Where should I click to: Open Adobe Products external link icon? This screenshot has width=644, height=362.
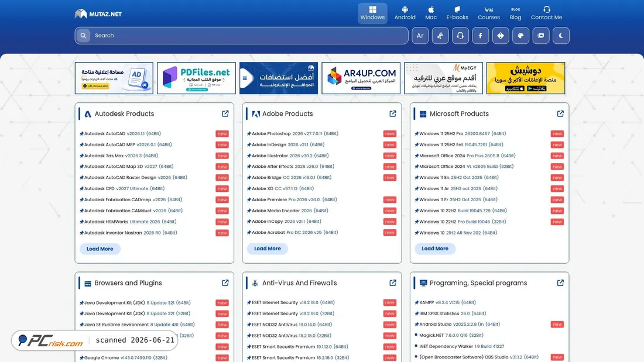pyautogui.click(x=393, y=113)
